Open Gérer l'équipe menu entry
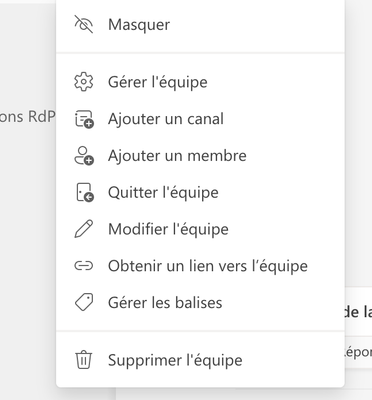This screenshot has width=372, height=400. [200, 82]
